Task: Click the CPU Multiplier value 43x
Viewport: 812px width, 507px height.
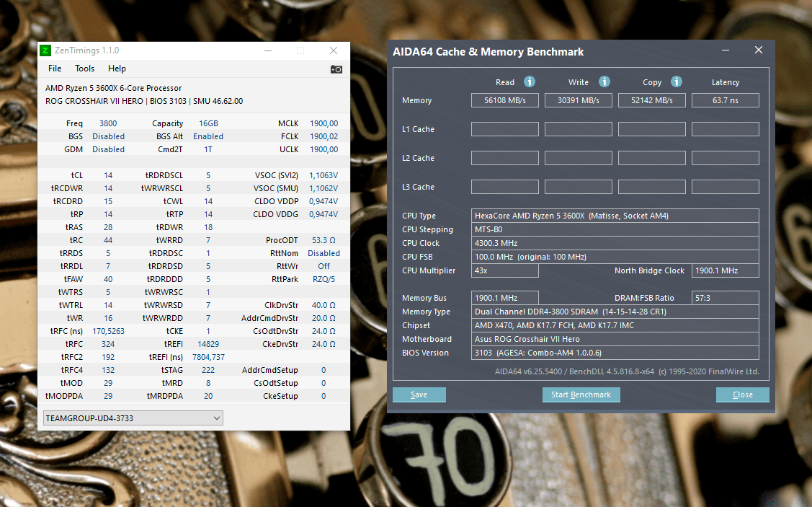Action: point(505,270)
